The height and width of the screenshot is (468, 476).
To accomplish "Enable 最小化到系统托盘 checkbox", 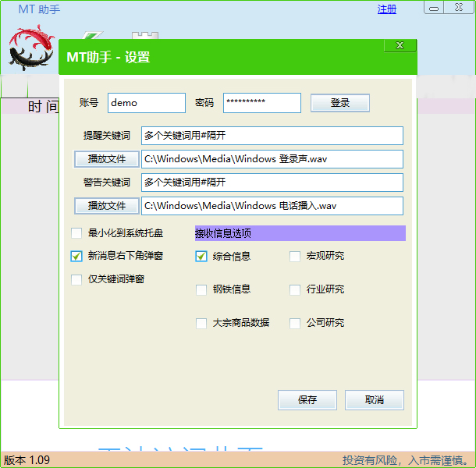I will [x=76, y=232].
